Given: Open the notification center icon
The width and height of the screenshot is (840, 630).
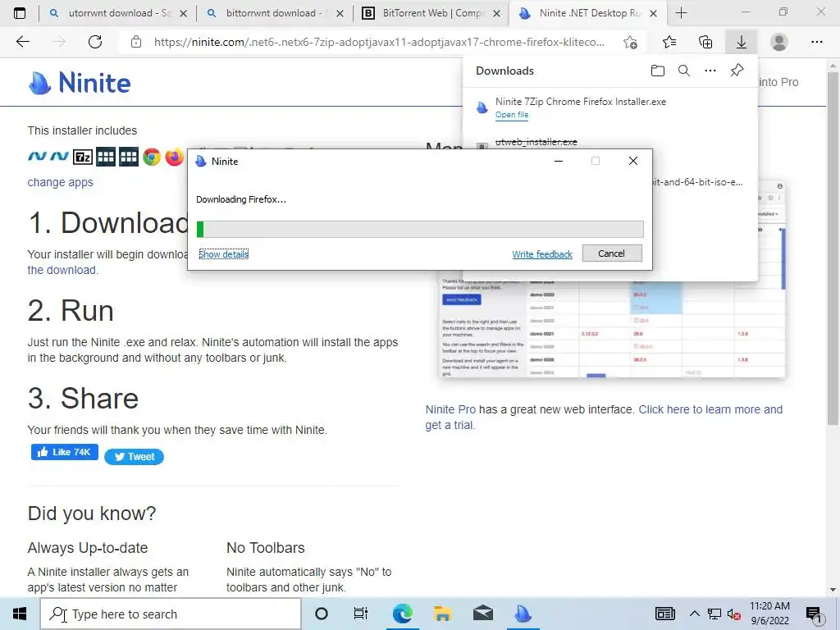Looking at the screenshot, I should pyautogui.click(x=815, y=614).
